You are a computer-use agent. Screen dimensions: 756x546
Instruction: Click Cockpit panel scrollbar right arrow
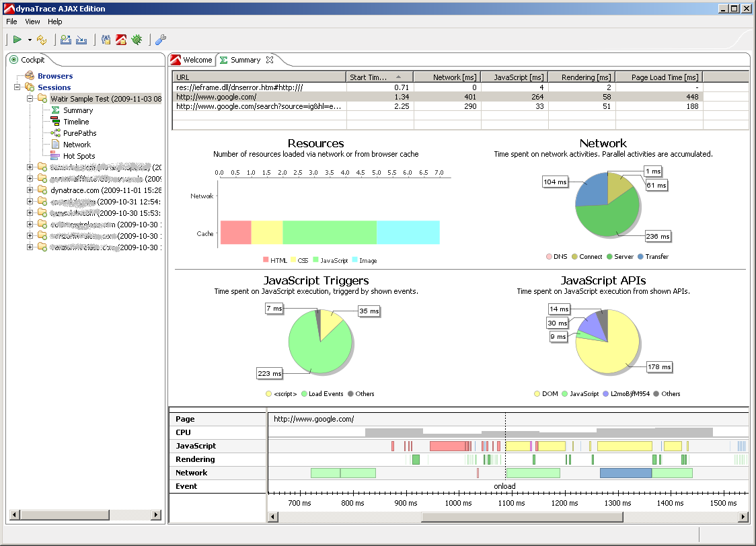pyautogui.click(x=156, y=514)
